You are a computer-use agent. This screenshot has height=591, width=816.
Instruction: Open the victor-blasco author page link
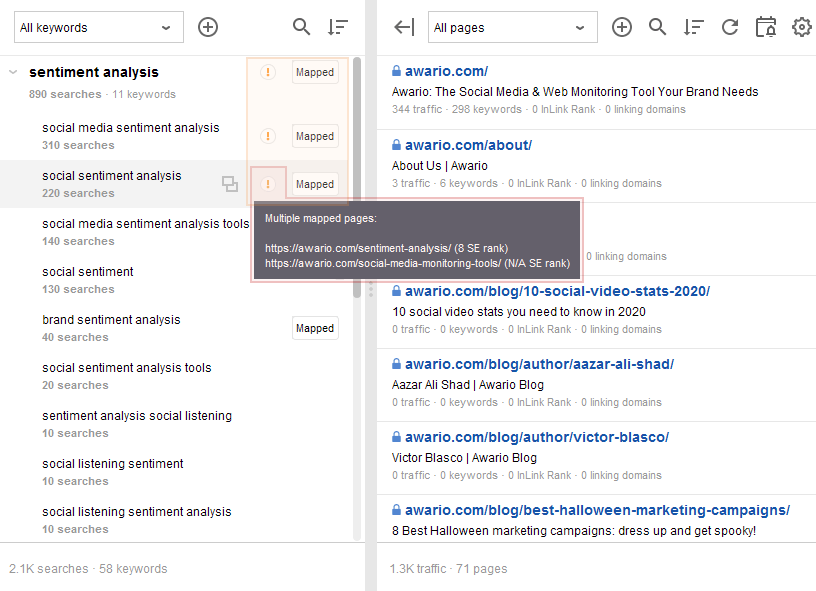coord(537,437)
